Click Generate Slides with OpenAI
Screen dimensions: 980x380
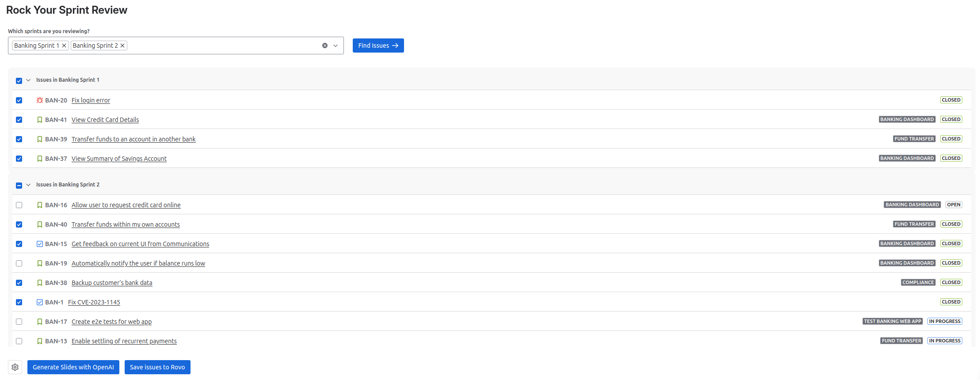(73, 367)
